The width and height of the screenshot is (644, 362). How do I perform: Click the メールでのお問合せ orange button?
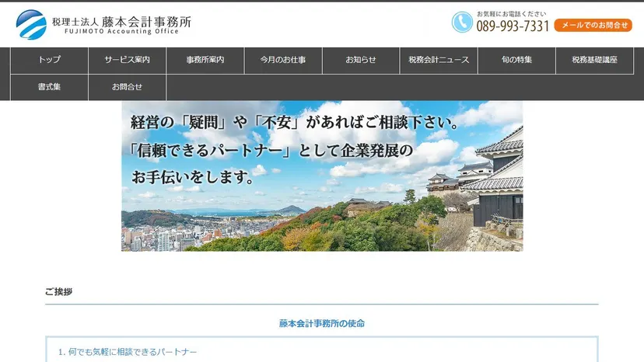(x=593, y=25)
